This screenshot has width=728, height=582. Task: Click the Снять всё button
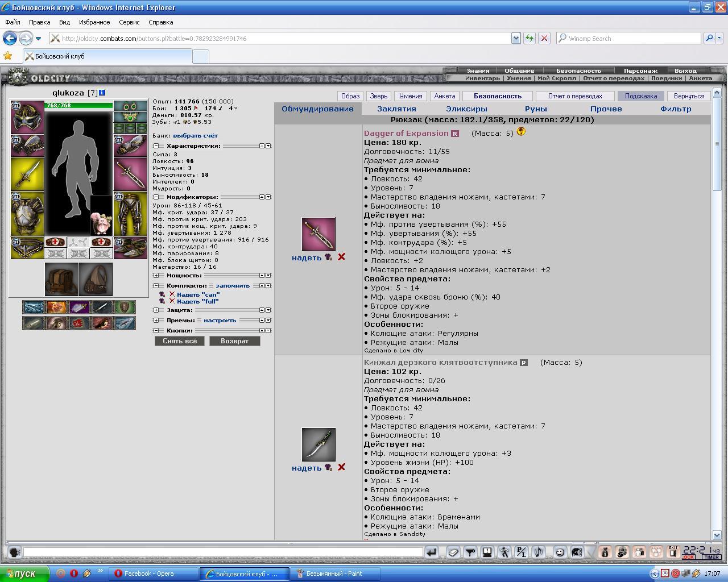click(x=180, y=341)
